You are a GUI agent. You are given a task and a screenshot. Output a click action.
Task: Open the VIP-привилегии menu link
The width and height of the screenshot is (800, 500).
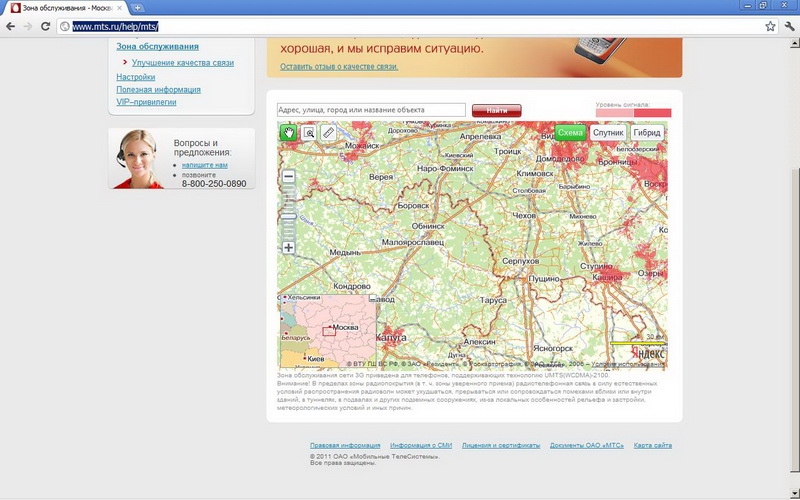point(146,102)
